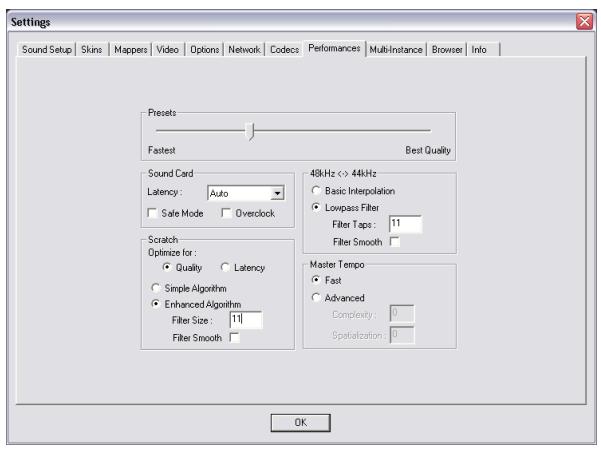Click the Filter Taps input field

(406, 224)
